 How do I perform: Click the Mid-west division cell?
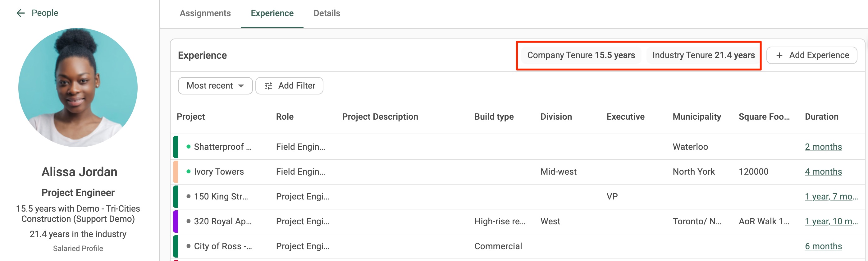(558, 172)
